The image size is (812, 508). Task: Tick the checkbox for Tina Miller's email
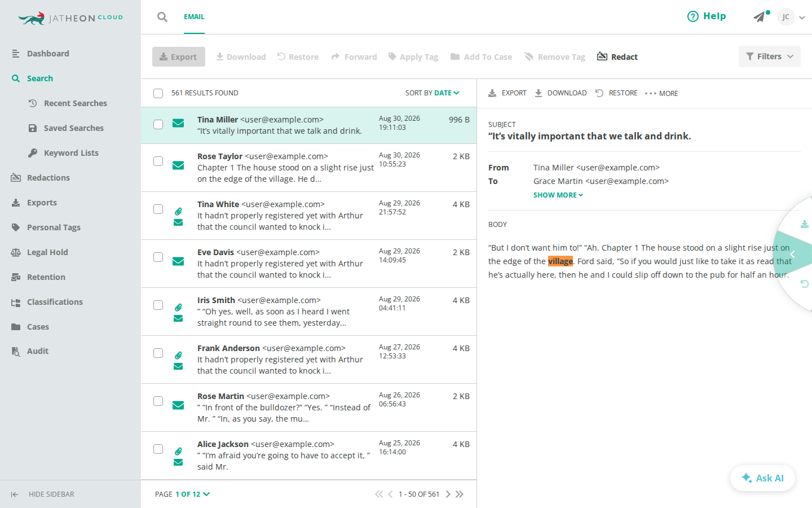[158, 124]
